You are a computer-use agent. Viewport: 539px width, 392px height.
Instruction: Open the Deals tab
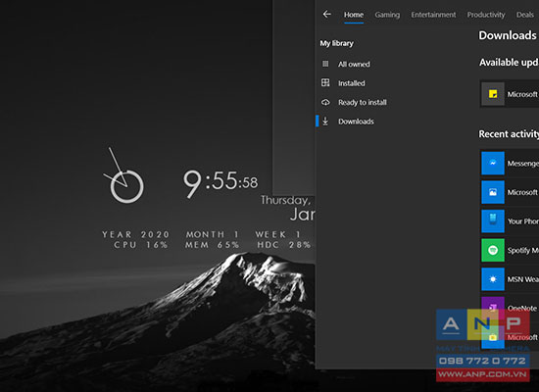coord(525,15)
